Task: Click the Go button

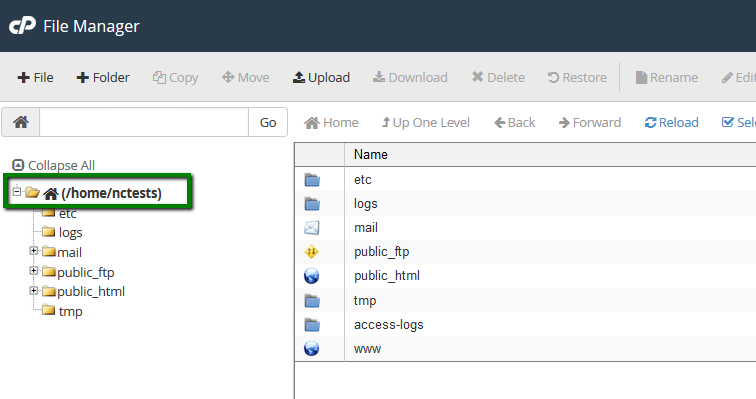Action: pos(268,122)
